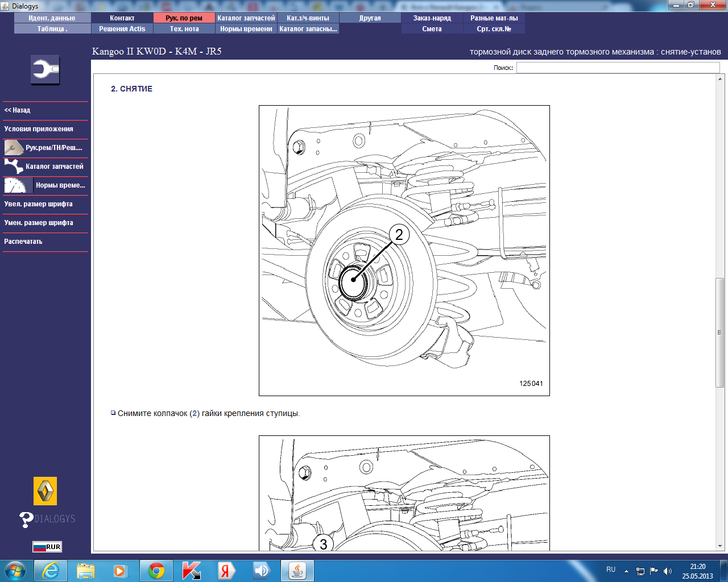Image resolution: width=728 pixels, height=582 pixels.
Task: Open top Нормы времени tab
Action: [246, 29]
